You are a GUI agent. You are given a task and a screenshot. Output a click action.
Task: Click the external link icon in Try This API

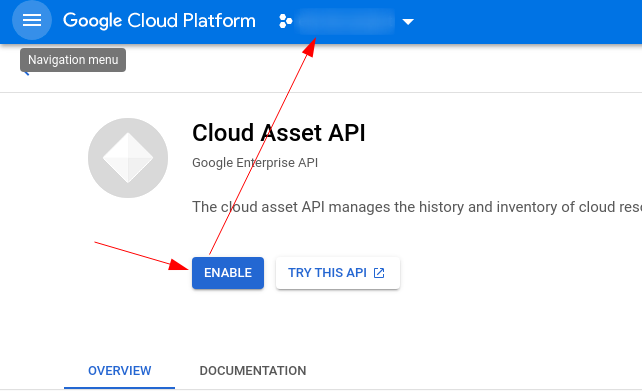[379, 273]
